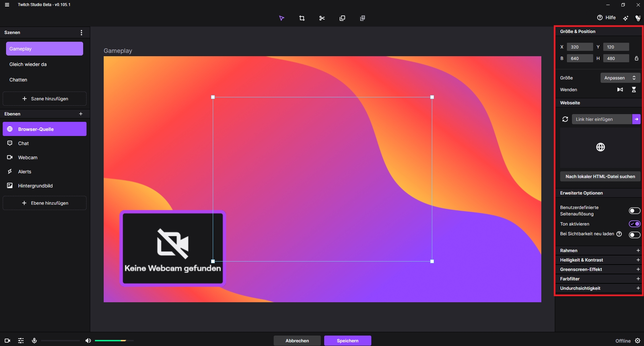Click Nach lokaler HTML-Datei suchen button

(600, 176)
